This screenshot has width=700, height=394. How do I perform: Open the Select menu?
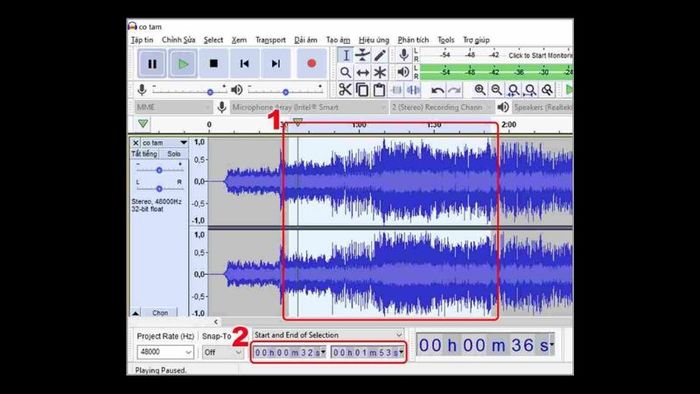click(x=213, y=40)
